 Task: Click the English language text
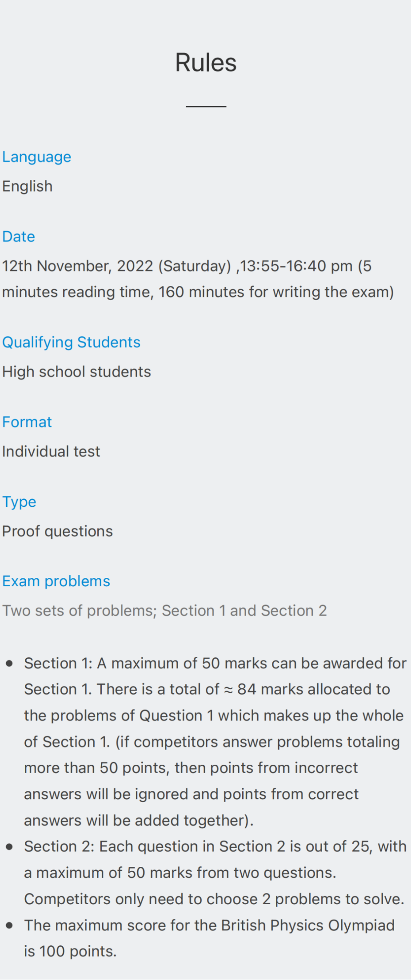click(28, 186)
